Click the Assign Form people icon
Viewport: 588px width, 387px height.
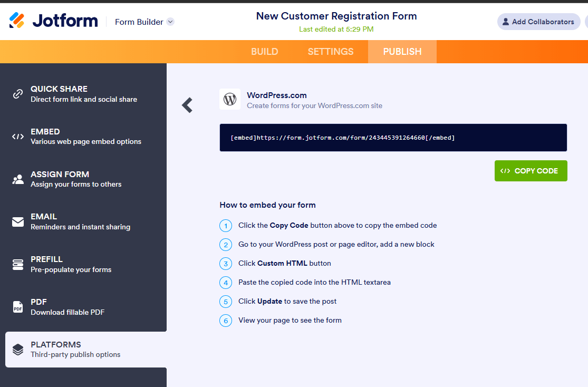[17, 179]
